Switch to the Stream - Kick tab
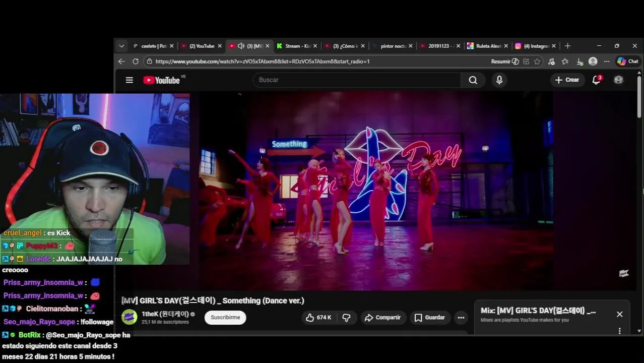Image resolution: width=644 pixels, height=363 pixels. [x=297, y=46]
